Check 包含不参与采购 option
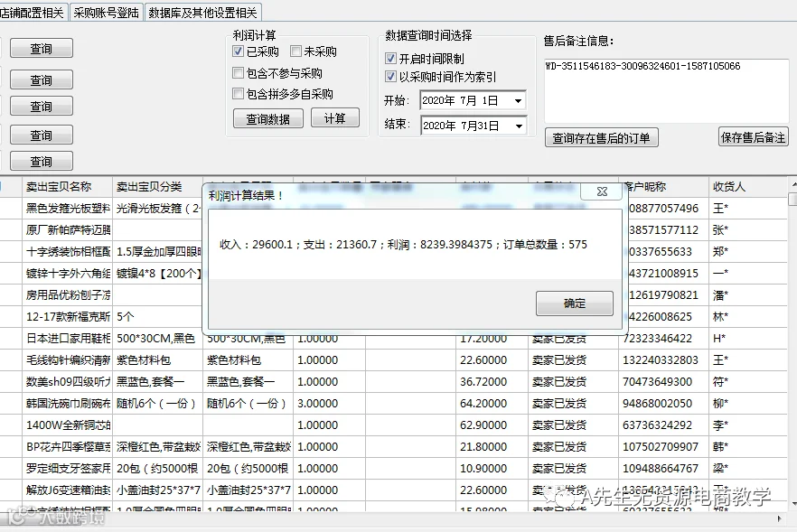Viewport: 797px width, 532px height. click(x=238, y=73)
